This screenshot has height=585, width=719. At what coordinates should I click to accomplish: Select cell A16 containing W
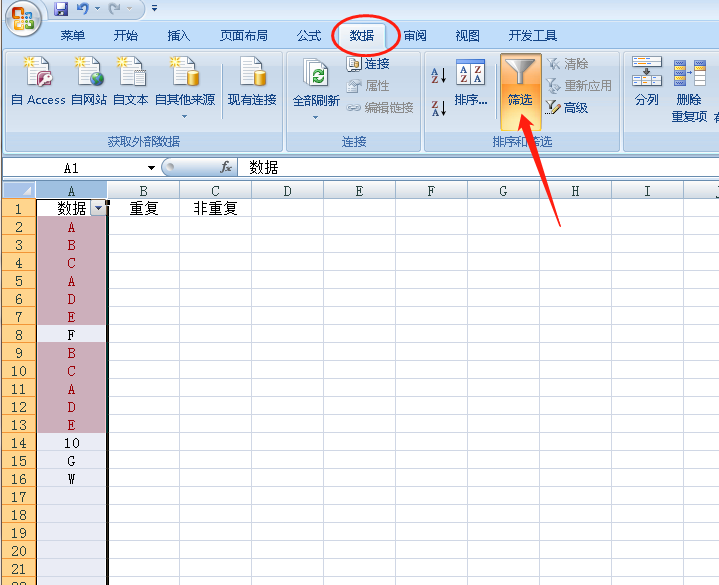71,479
